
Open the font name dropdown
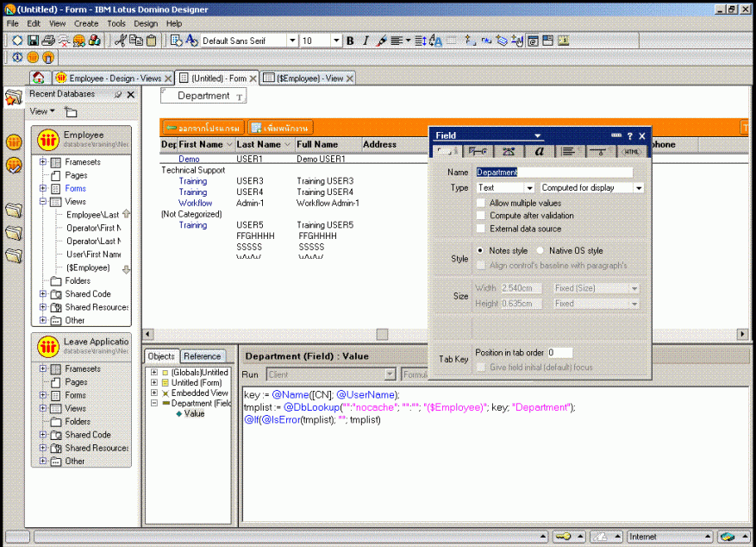click(292, 41)
